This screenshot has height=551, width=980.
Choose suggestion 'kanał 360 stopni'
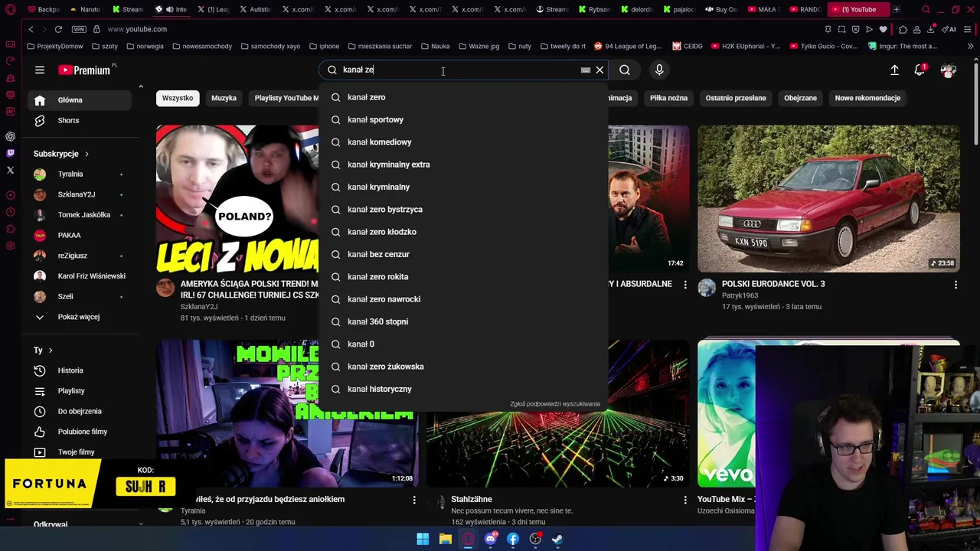click(463, 321)
